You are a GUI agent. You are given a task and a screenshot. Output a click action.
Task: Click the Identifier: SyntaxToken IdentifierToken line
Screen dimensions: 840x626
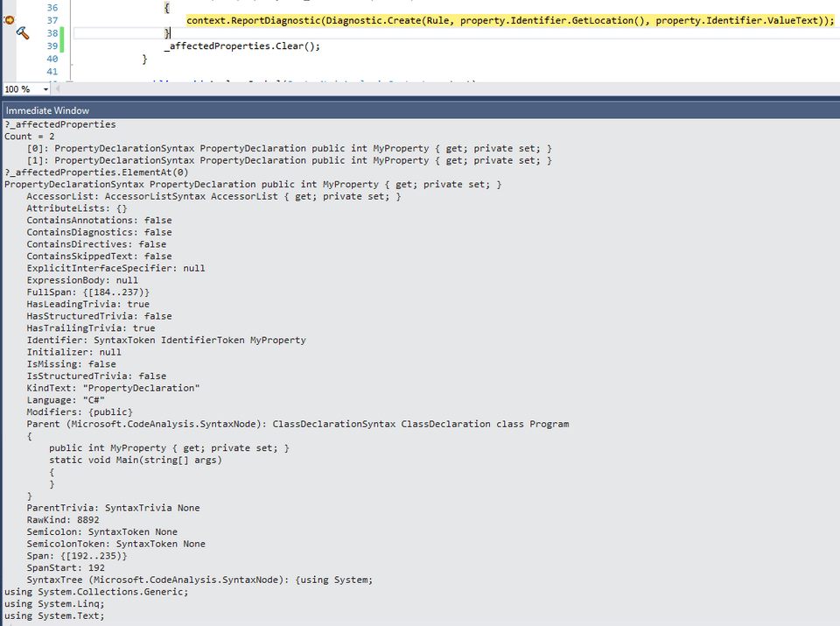(166, 340)
